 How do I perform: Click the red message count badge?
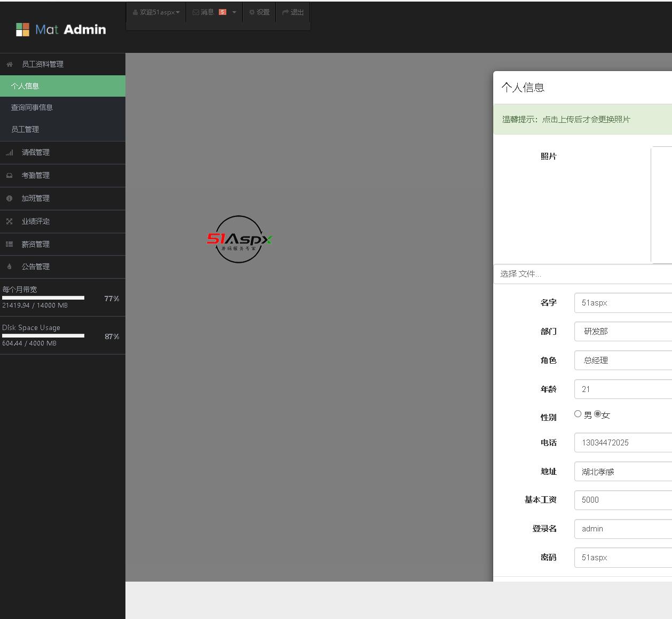[223, 12]
